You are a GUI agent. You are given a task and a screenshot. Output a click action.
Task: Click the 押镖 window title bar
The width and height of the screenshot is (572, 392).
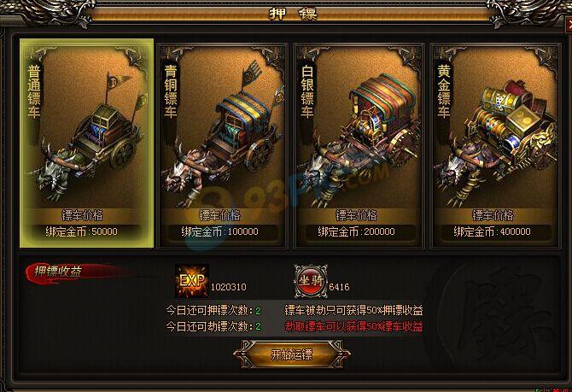(294, 14)
